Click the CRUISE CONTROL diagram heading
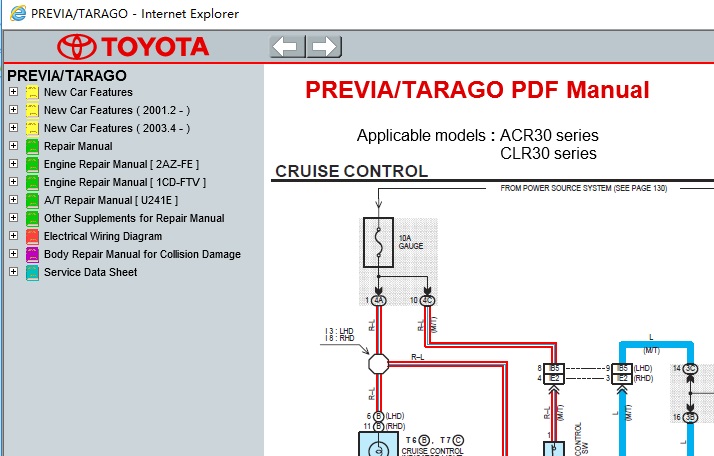The height and width of the screenshot is (456, 714). point(352,171)
